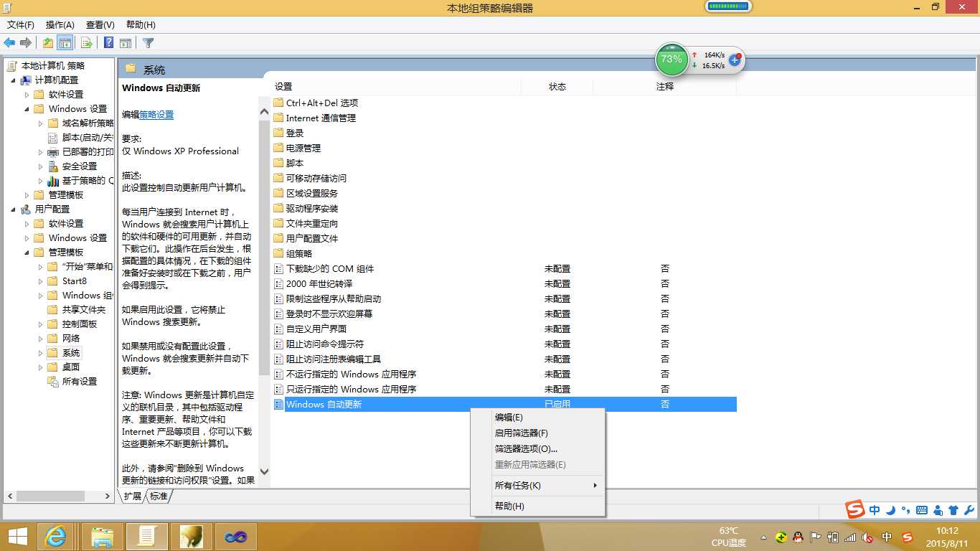980x551 pixels.
Task: Click the 策略设置 link
Action: (x=156, y=115)
